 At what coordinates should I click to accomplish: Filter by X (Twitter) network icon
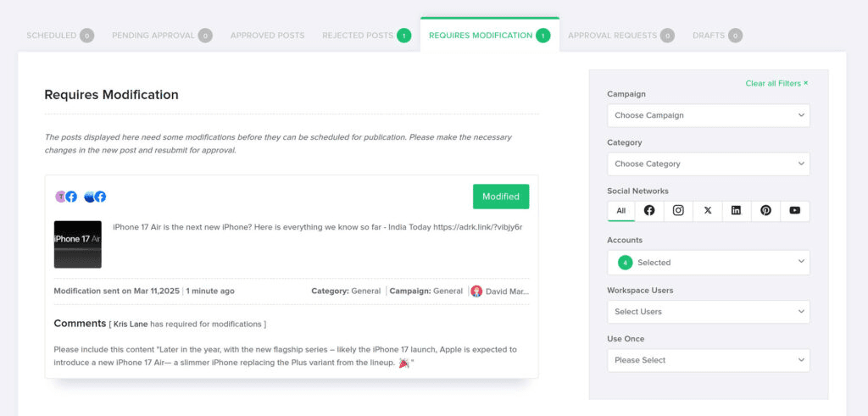coord(708,211)
